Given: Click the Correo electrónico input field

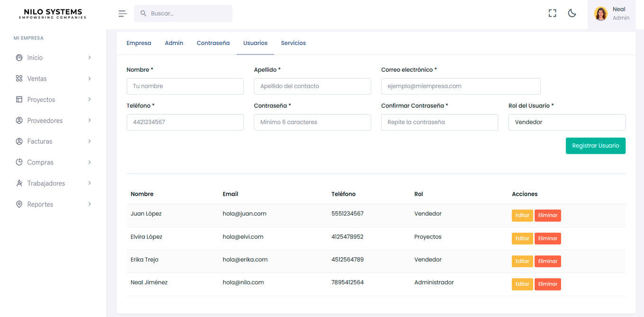Looking at the screenshot, I should (x=460, y=86).
